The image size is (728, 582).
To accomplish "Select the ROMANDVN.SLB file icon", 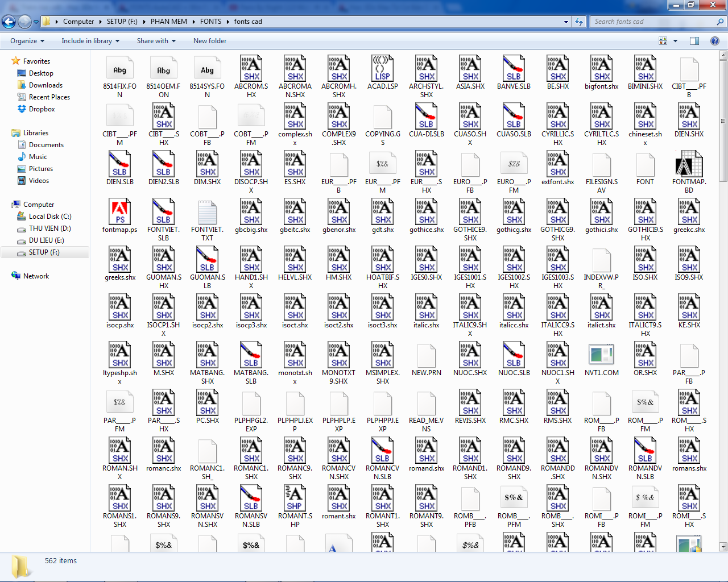I will [645, 451].
